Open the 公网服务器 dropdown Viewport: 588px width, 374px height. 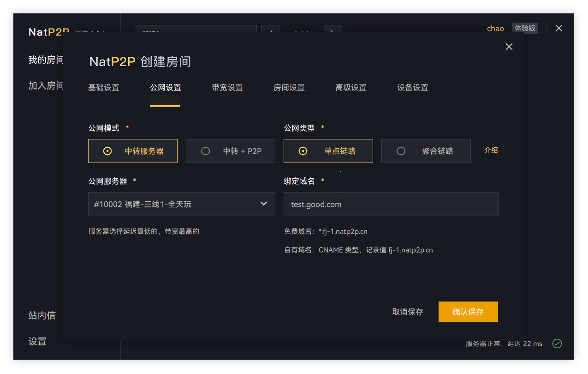pos(182,204)
